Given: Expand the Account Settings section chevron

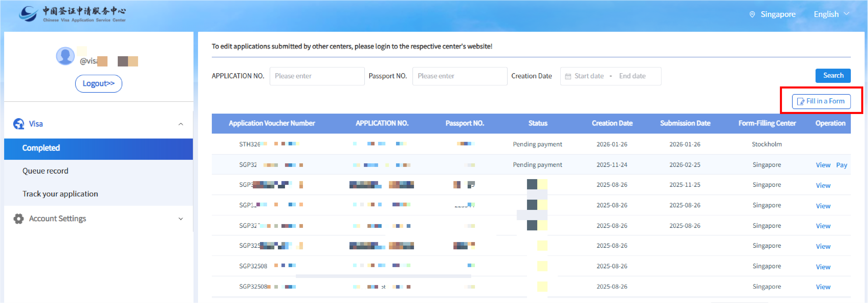Looking at the screenshot, I should click(x=181, y=219).
